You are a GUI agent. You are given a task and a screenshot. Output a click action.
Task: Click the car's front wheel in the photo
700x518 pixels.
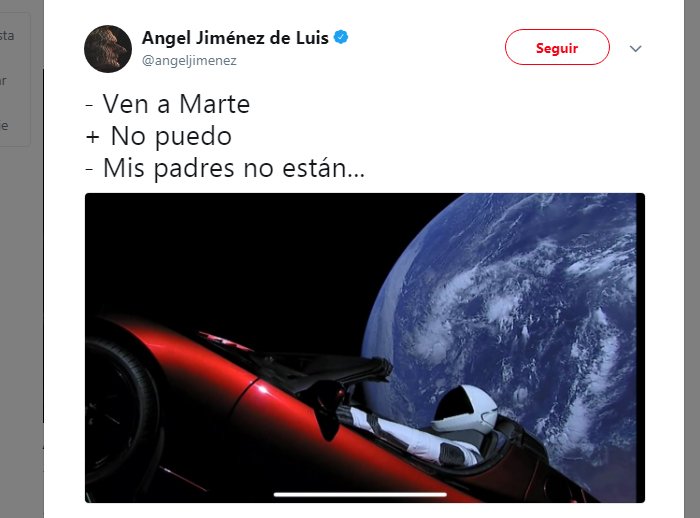point(119,413)
